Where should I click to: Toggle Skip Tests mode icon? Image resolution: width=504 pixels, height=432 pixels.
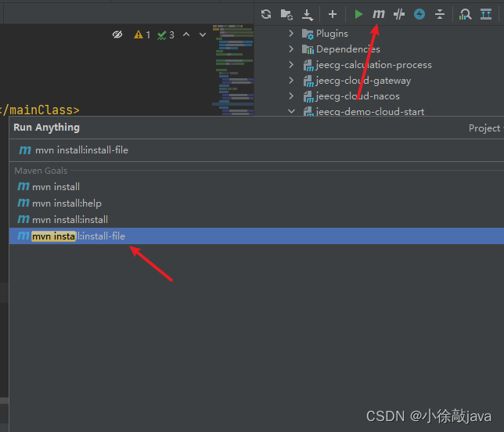click(x=399, y=14)
